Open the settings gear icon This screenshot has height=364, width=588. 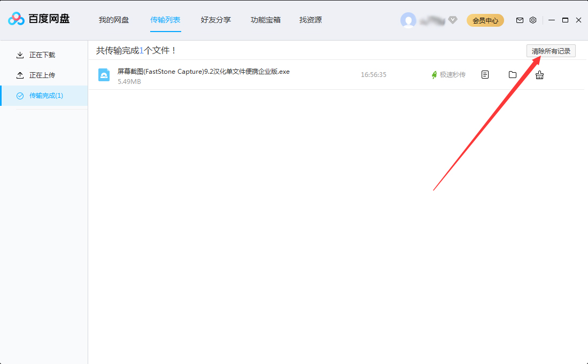pyautogui.click(x=533, y=20)
